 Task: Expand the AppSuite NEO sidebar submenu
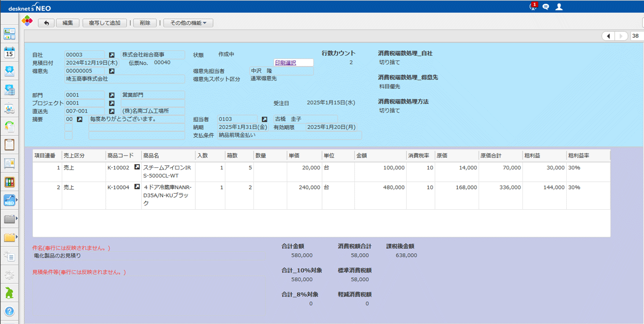point(17,201)
